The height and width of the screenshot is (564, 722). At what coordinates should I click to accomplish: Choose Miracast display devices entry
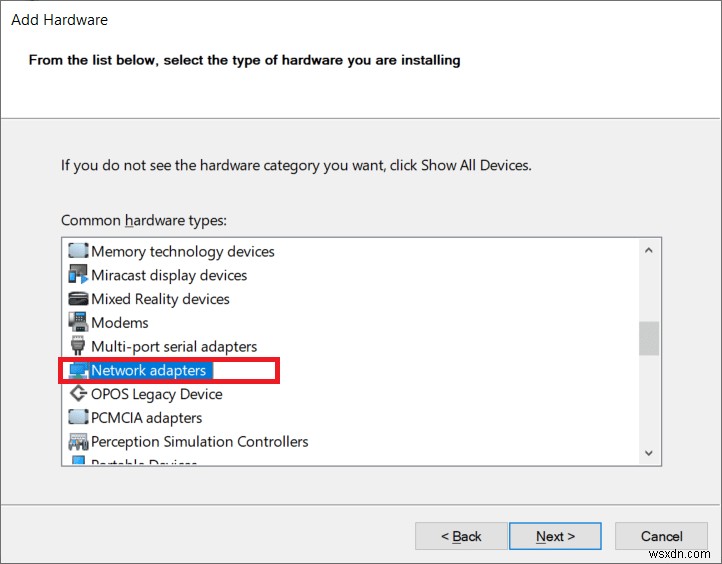tap(169, 275)
